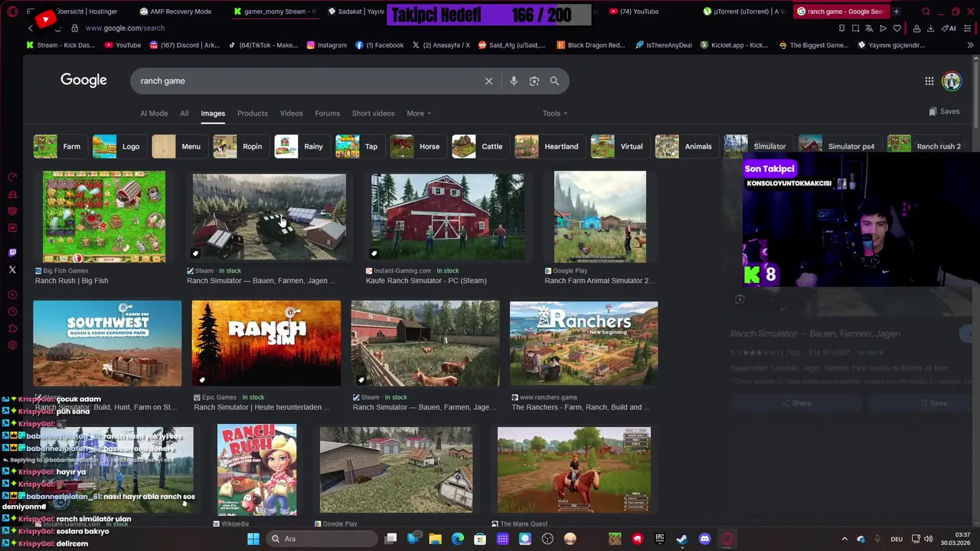This screenshot has width=980, height=551.
Task: Open Microsoft Store on taskbar
Action: [480, 539]
